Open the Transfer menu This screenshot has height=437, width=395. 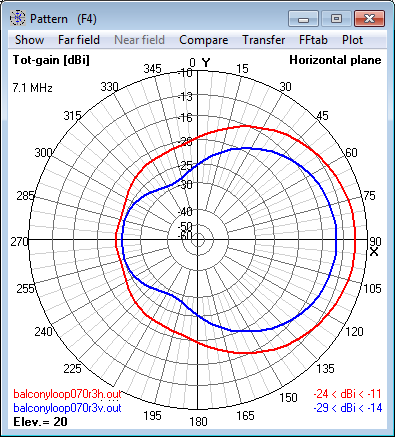263,40
